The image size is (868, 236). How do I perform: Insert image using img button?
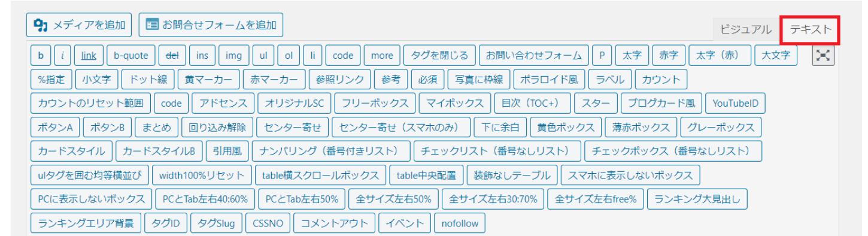point(233,56)
